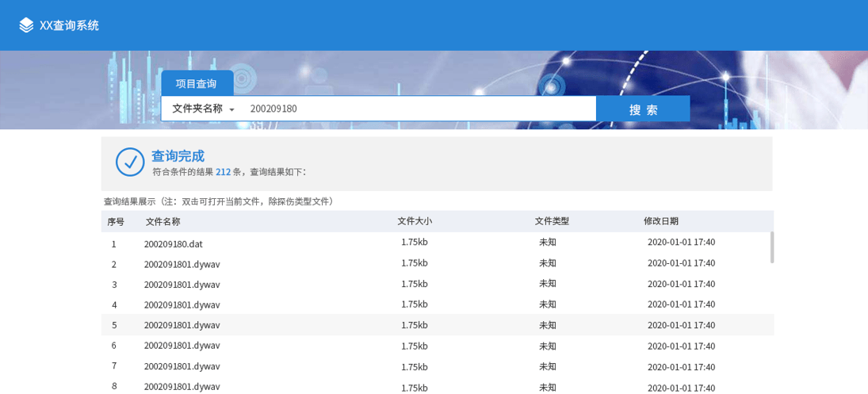
Task: Click the results list vertical scrollbar thumb
Action: 771,247
